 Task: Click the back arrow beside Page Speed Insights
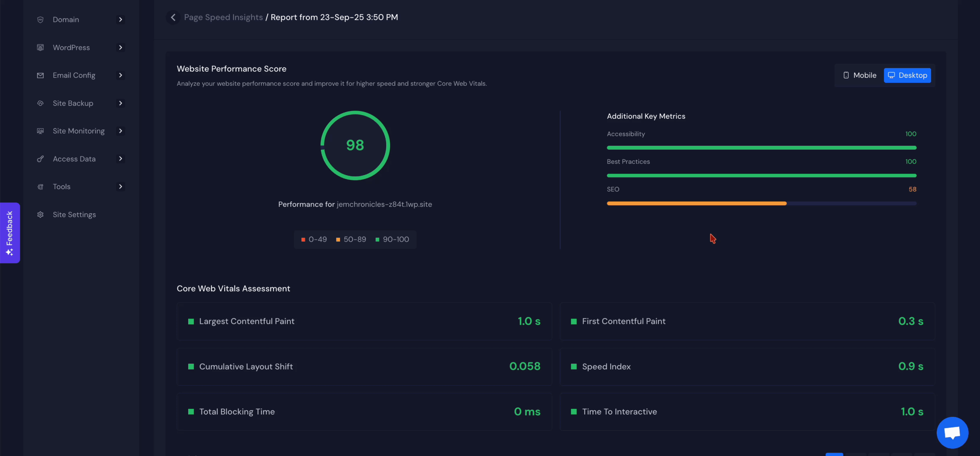tap(173, 17)
